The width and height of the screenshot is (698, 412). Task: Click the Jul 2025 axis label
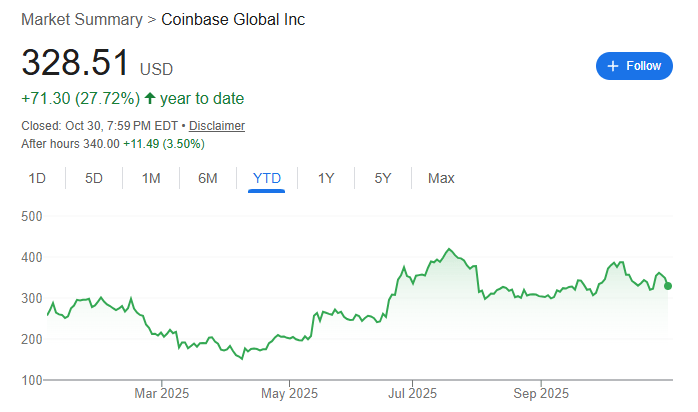pos(413,393)
